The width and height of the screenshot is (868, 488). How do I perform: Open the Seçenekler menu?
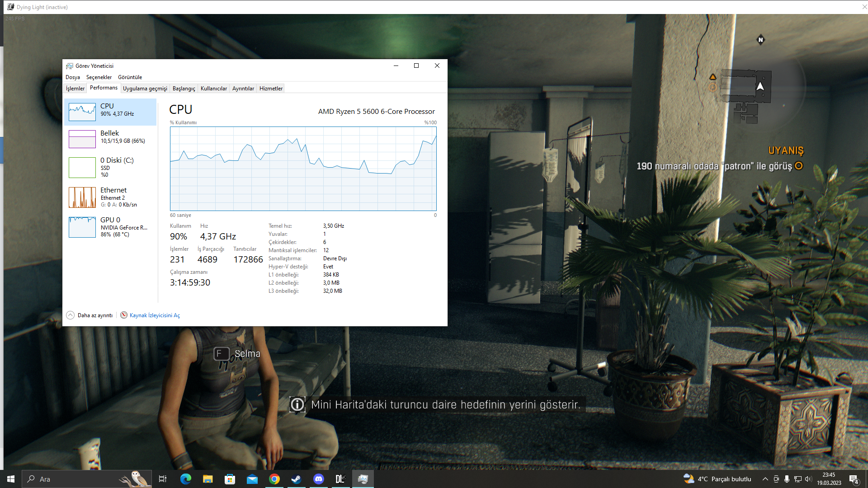tap(99, 77)
